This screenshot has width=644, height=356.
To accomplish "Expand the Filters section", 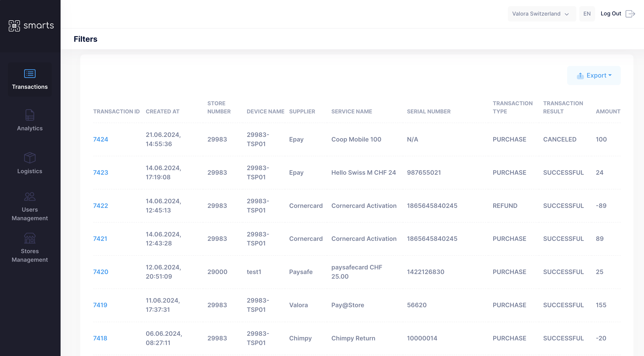I will pyautogui.click(x=86, y=39).
